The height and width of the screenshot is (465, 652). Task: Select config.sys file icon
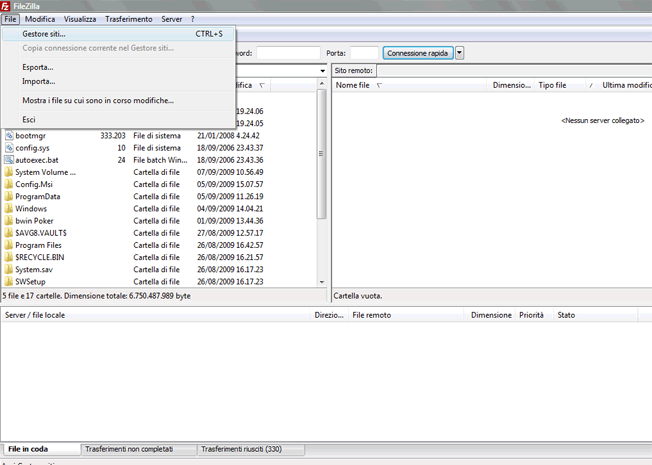9,148
